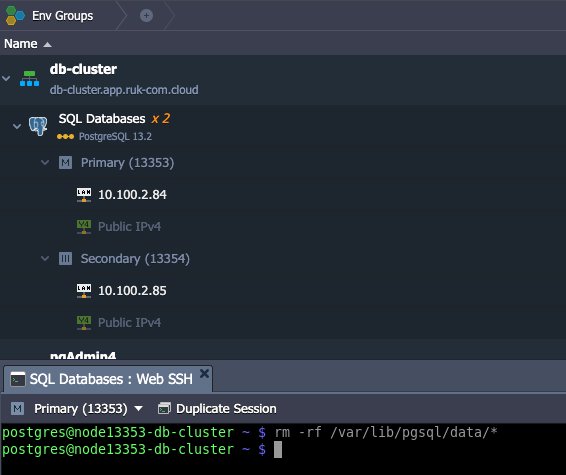This screenshot has width=566, height=475.
Task: Focus the terminal prompt cursor
Action: 278,449
